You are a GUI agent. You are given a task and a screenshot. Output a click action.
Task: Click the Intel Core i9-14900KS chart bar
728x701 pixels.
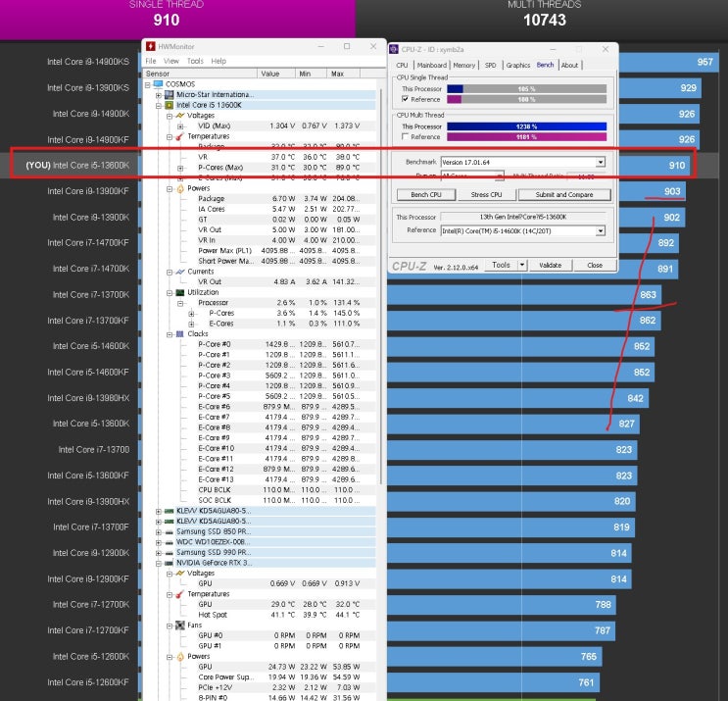tap(669, 62)
